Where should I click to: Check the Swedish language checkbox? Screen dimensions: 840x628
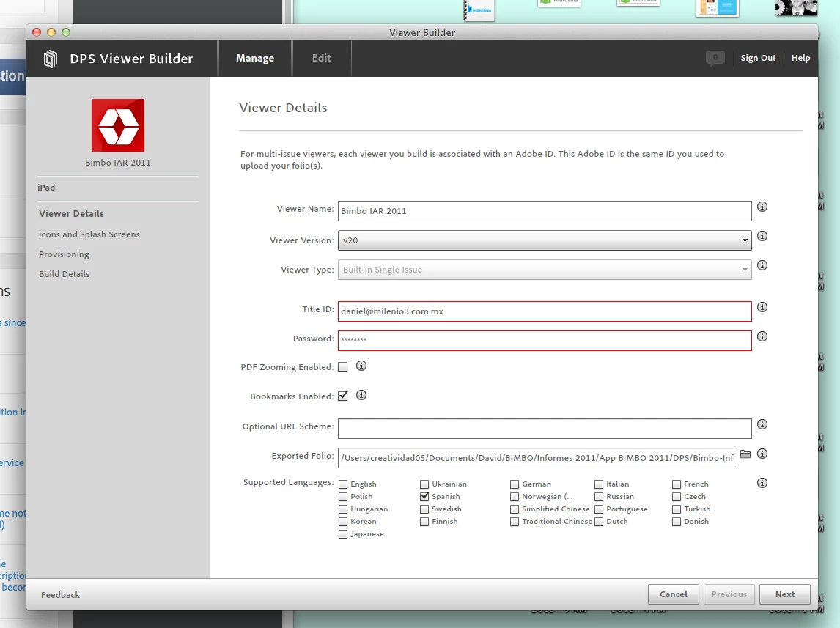tap(424, 509)
